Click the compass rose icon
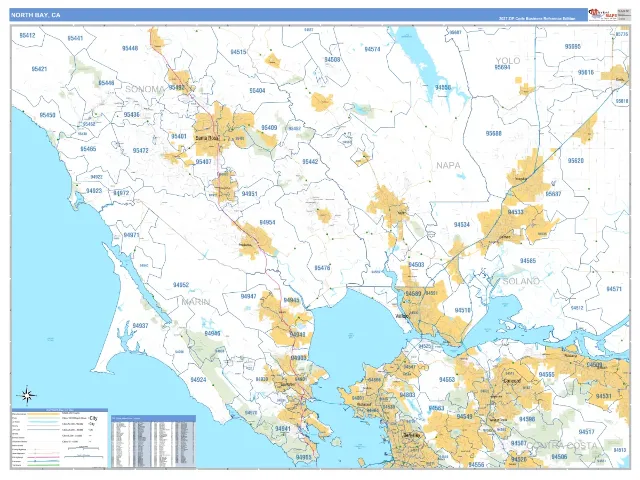 [27, 396]
